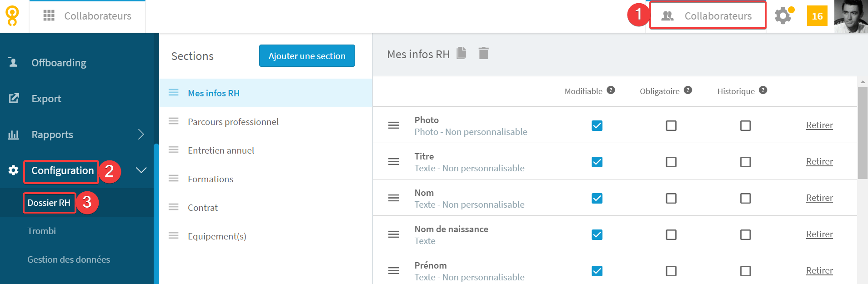
Task: Open Dossier RH configuration page
Action: click(49, 203)
